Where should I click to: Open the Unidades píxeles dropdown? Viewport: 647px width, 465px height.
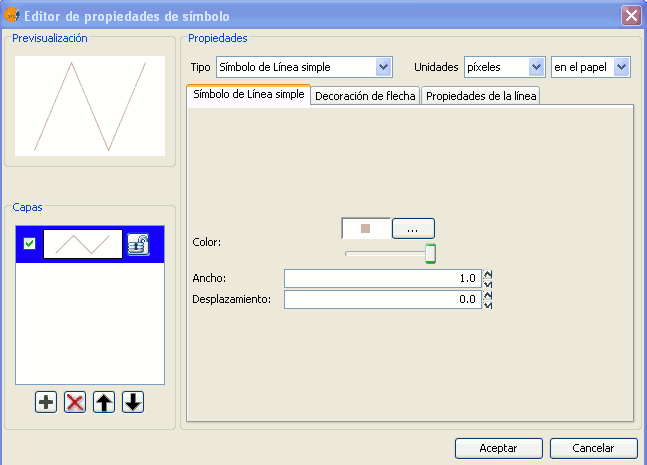tap(505, 67)
